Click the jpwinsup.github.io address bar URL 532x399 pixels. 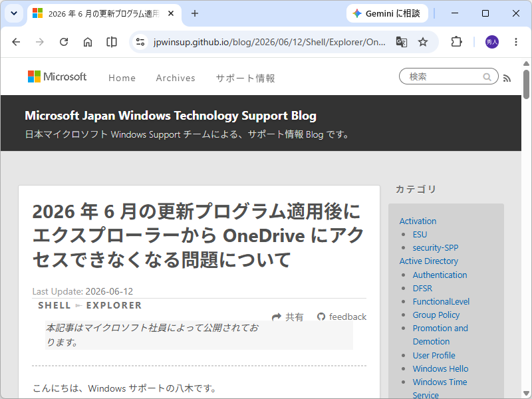[x=269, y=42]
